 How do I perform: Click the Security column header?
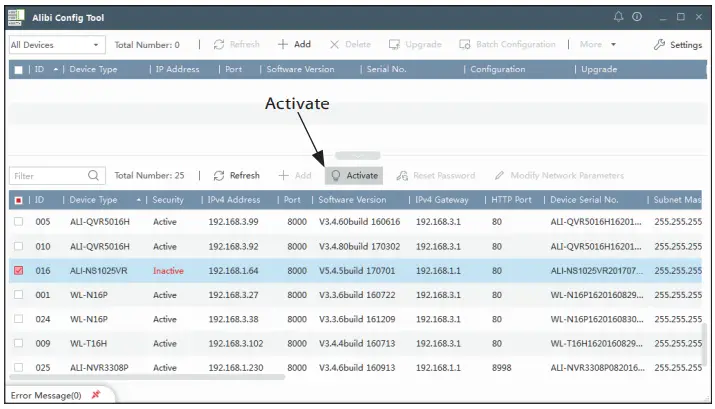pyautogui.click(x=168, y=200)
